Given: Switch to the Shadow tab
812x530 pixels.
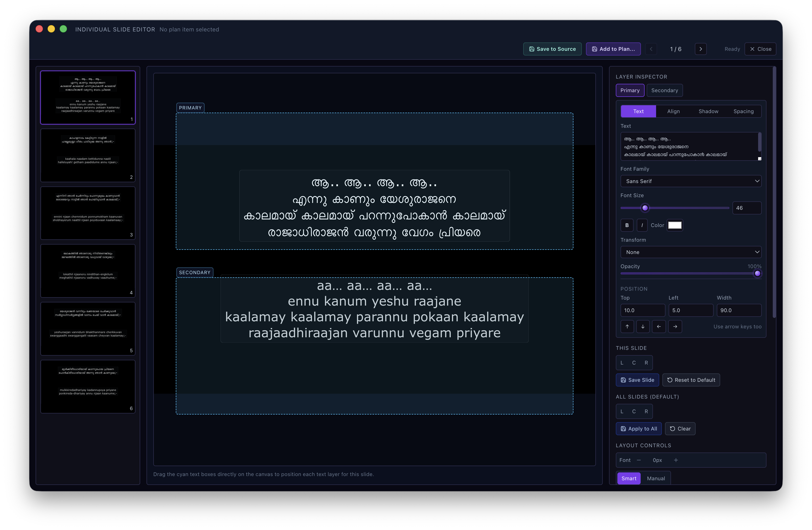Looking at the screenshot, I should (708, 111).
